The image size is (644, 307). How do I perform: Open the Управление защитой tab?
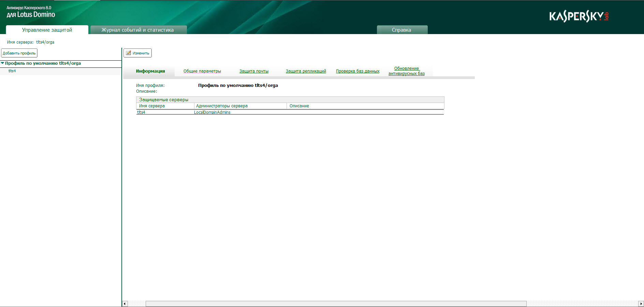click(x=47, y=30)
